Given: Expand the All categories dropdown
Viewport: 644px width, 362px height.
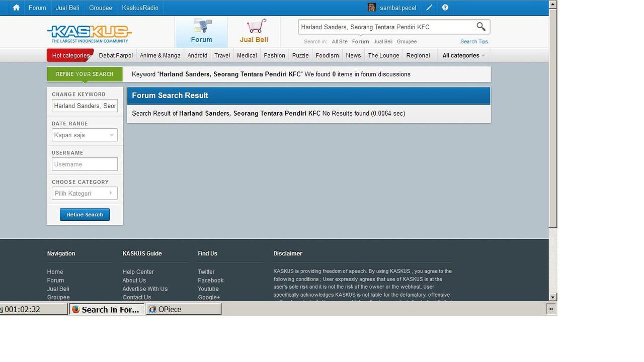Looking at the screenshot, I should (463, 55).
